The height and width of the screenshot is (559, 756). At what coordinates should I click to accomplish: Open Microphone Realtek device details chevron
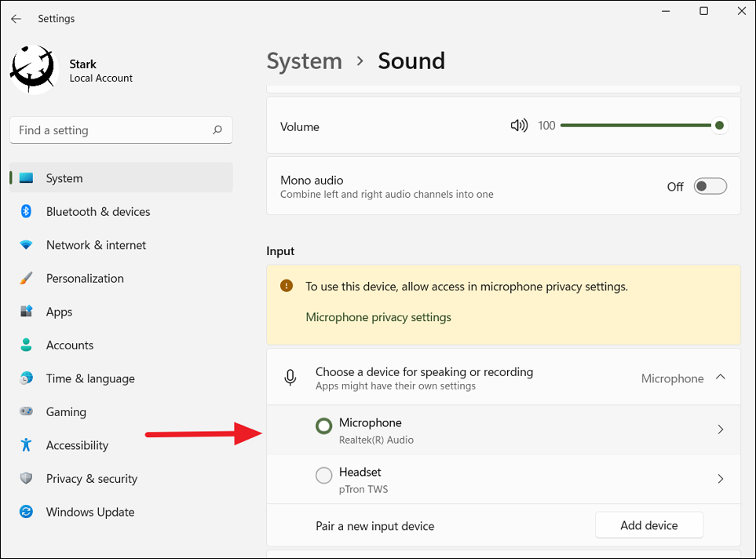tap(720, 430)
